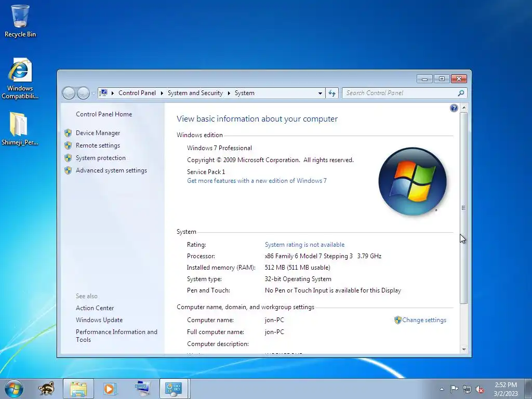This screenshot has width=532, height=399.
Task: Open Performance Information and Tools link
Action: [117, 336]
